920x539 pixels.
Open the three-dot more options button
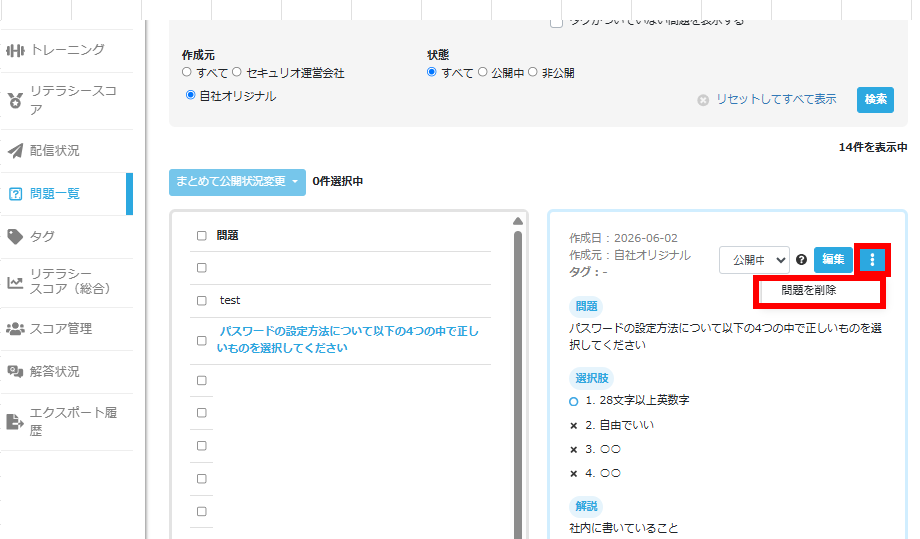[872, 260]
